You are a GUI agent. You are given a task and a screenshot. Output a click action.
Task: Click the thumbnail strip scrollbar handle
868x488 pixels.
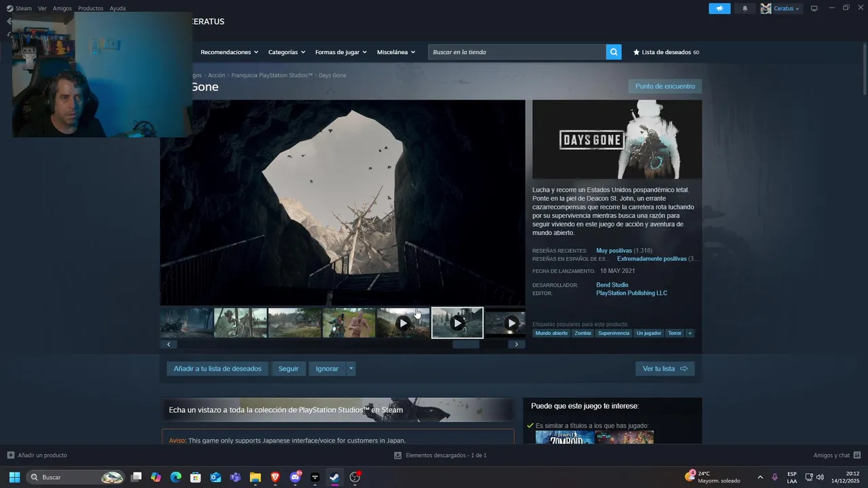click(466, 344)
